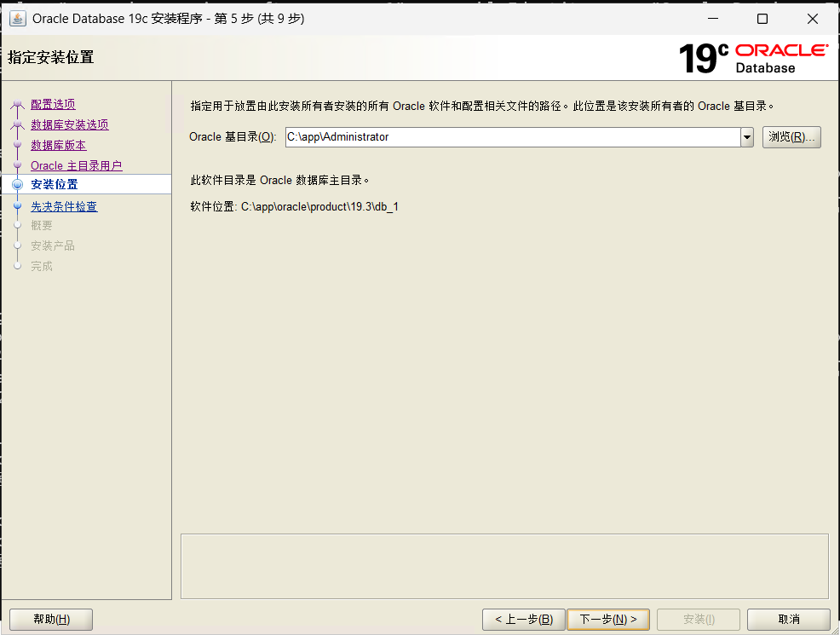Click 下一步(N) to proceed
The height and width of the screenshot is (635, 840).
[608, 620]
